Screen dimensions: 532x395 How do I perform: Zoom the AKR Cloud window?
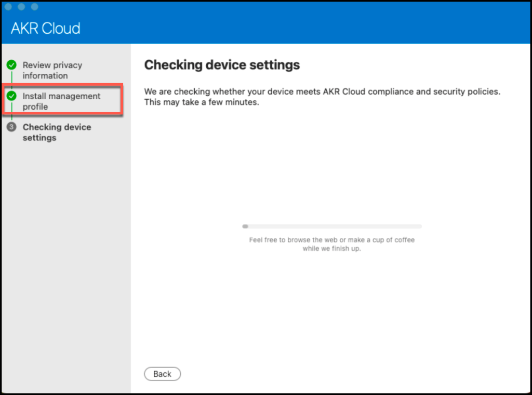pos(35,7)
